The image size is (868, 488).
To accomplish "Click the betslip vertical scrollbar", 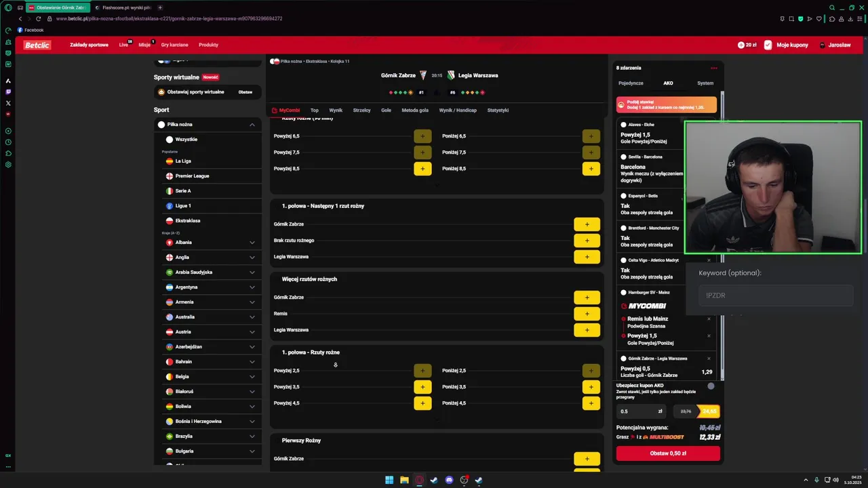I will tap(722, 237).
